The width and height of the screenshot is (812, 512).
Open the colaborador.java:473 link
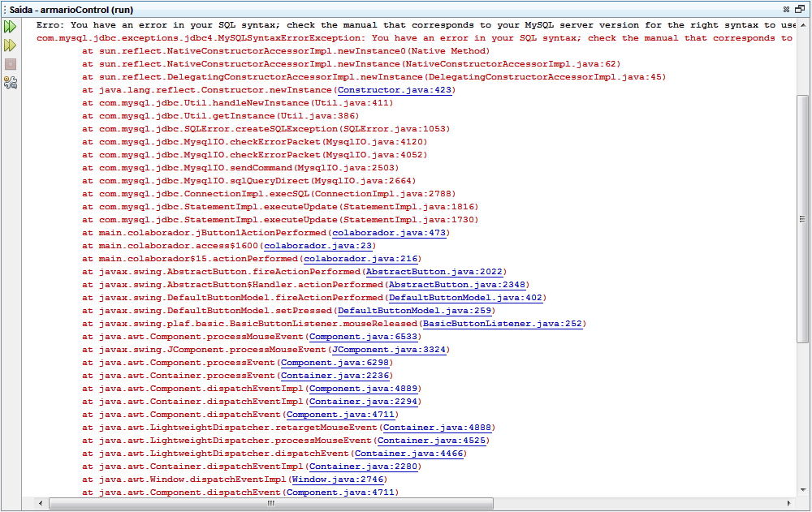[x=389, y=233]
